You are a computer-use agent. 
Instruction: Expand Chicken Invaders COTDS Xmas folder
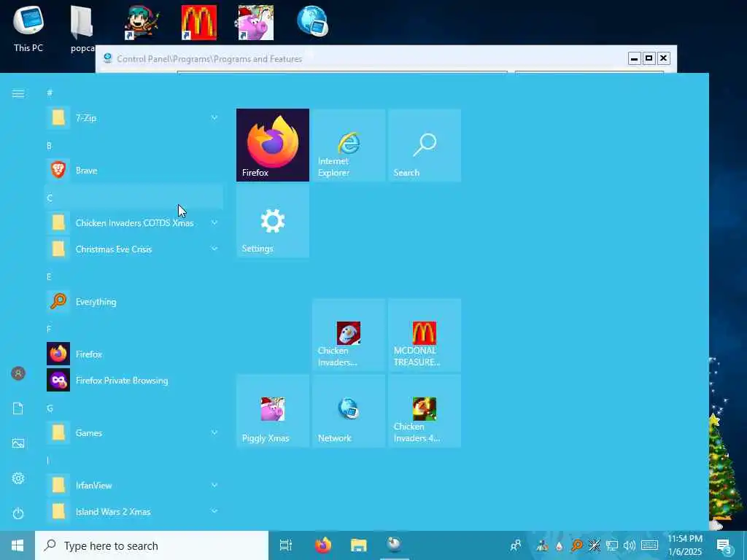click(134, 222)
